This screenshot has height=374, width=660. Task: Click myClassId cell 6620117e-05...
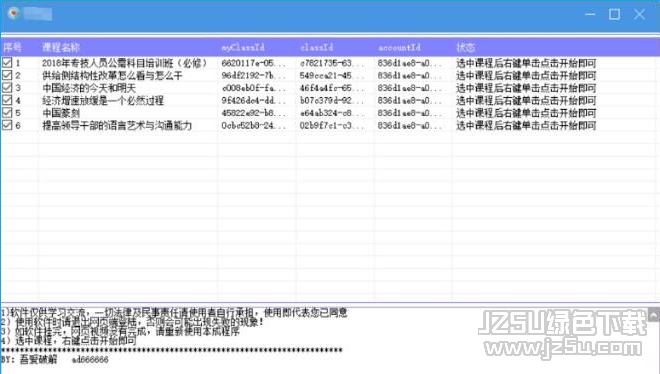pyautogui.click(x=253, y=63)
